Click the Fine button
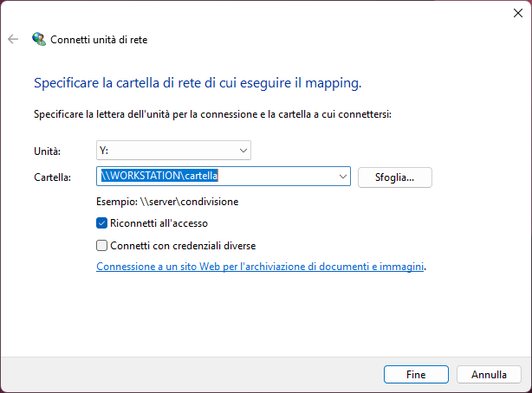 (x=416, y=374)
